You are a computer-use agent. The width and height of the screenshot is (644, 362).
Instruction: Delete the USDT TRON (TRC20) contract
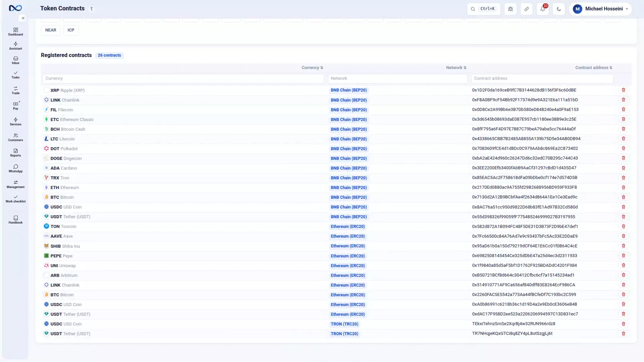(623, 333)
